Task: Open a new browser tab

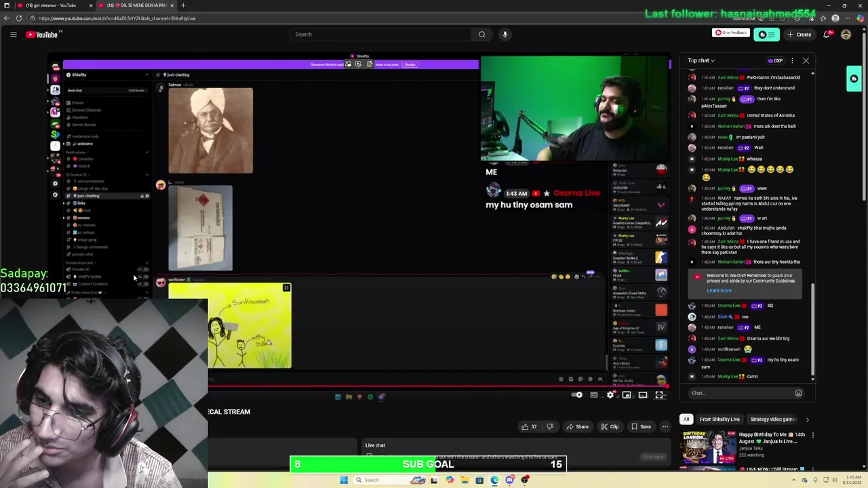Action: pyautogui.click(x=182, y=5)
